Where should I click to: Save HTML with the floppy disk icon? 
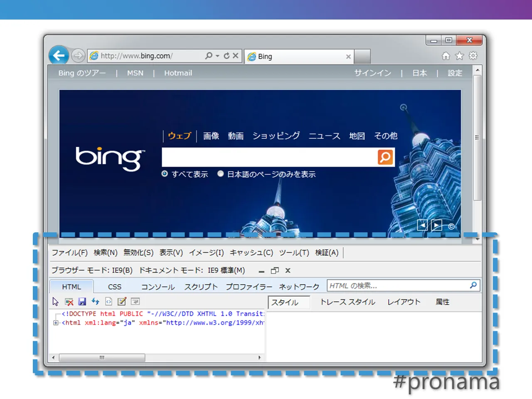click(82, 302)
